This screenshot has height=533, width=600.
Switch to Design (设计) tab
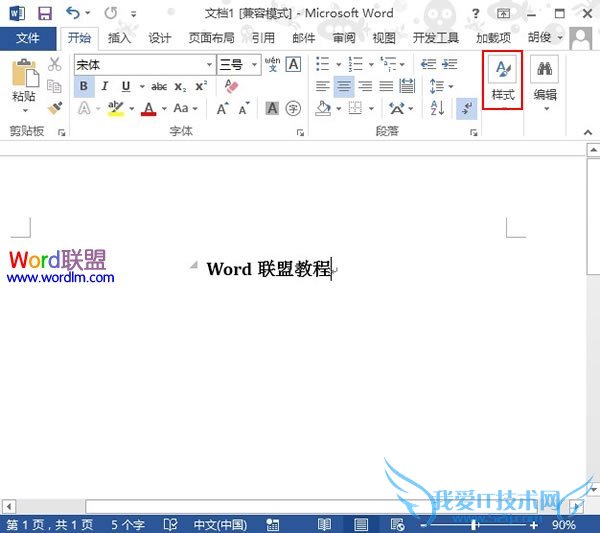pyautogui.click(x=160, y=38)
